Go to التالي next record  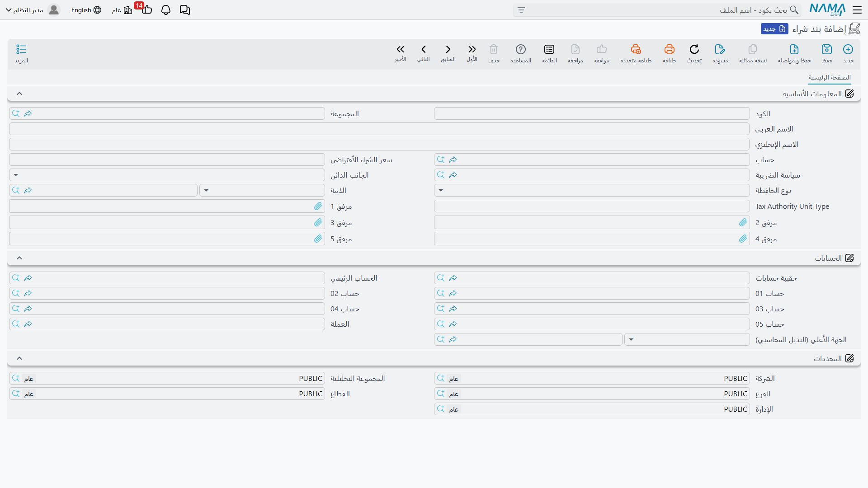pyautogui.click(x=424, y=49)
